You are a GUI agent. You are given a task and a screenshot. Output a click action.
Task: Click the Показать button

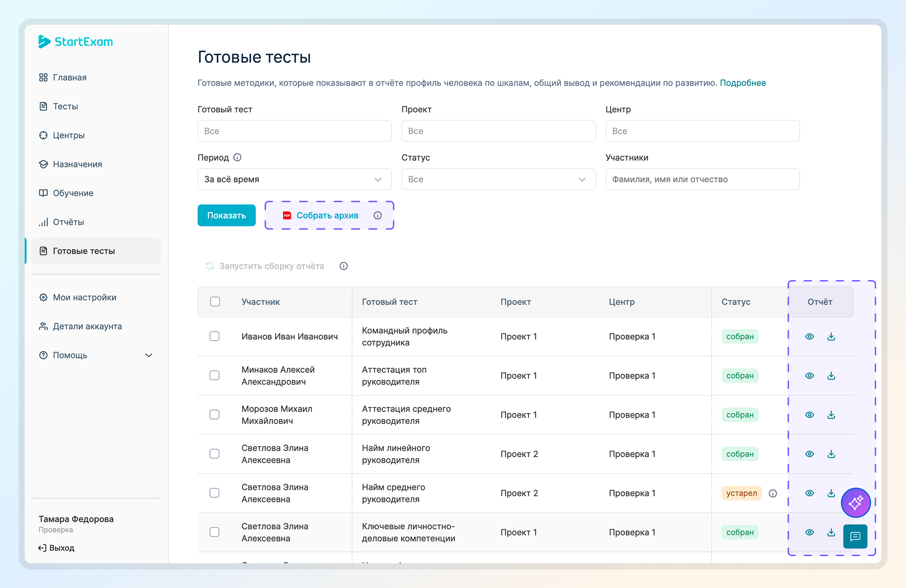[226, 215]
